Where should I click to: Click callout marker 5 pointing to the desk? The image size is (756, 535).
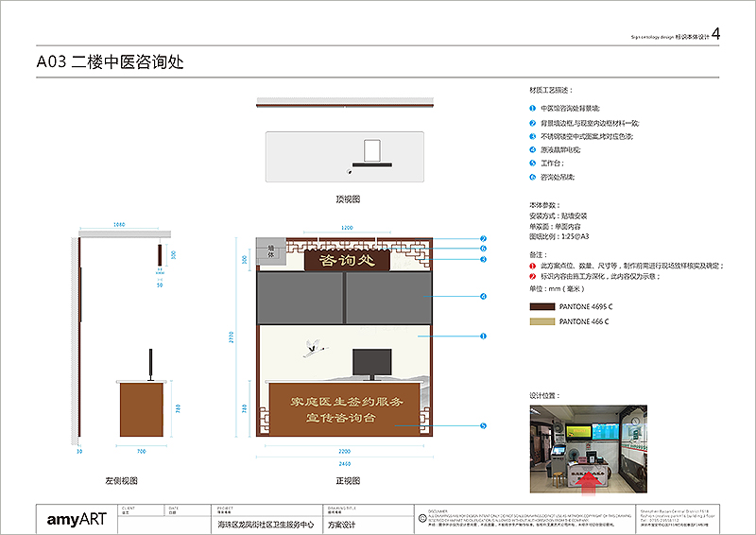point(483,426)
